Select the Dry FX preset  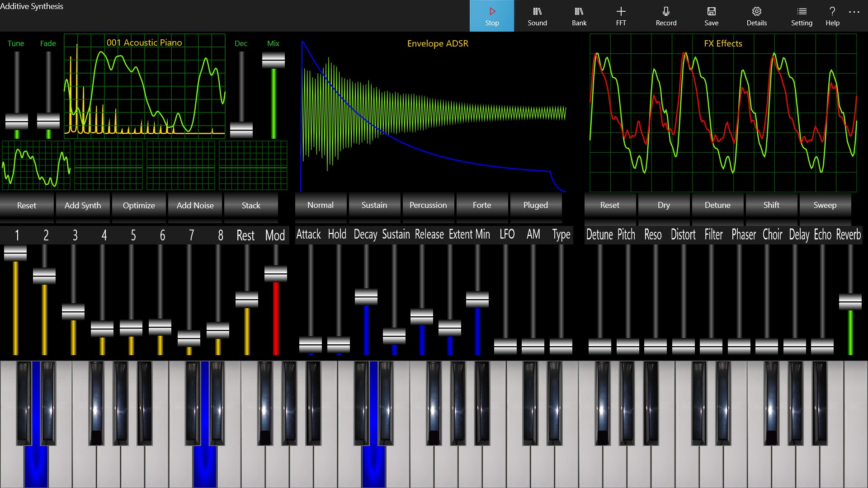point(664,205)
